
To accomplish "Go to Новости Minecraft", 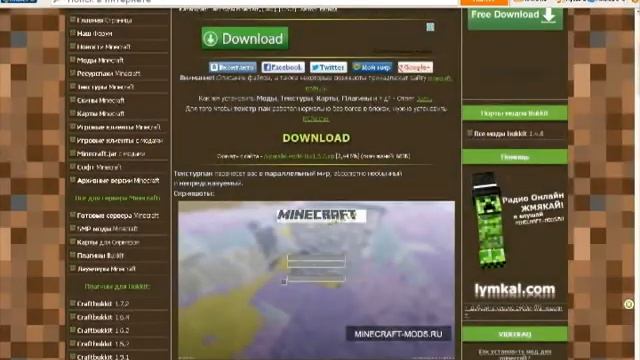I will pyautogui.click(x=103, y=47).
